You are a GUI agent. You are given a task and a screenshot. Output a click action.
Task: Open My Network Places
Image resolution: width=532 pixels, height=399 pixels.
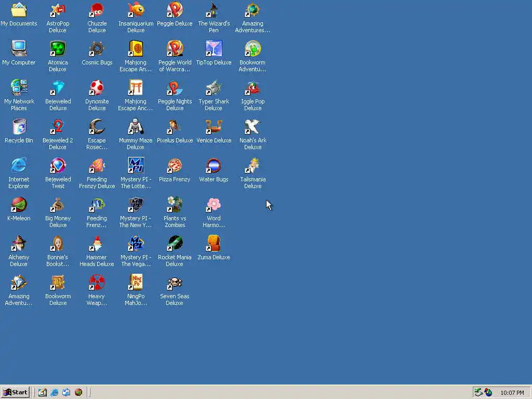tap(19, 87)
